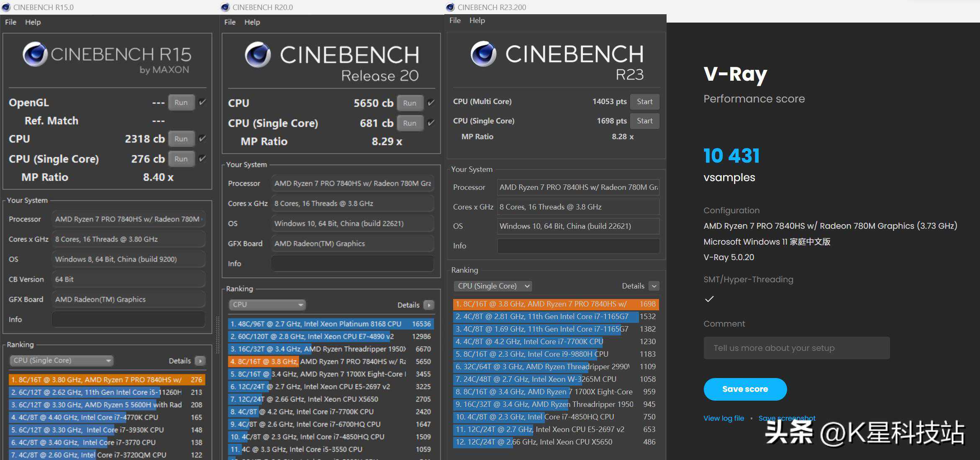Open R15 CPU (Single Core) ranking dropdown
The height and width of the screenshot is (460, 980).
point(62,360)
